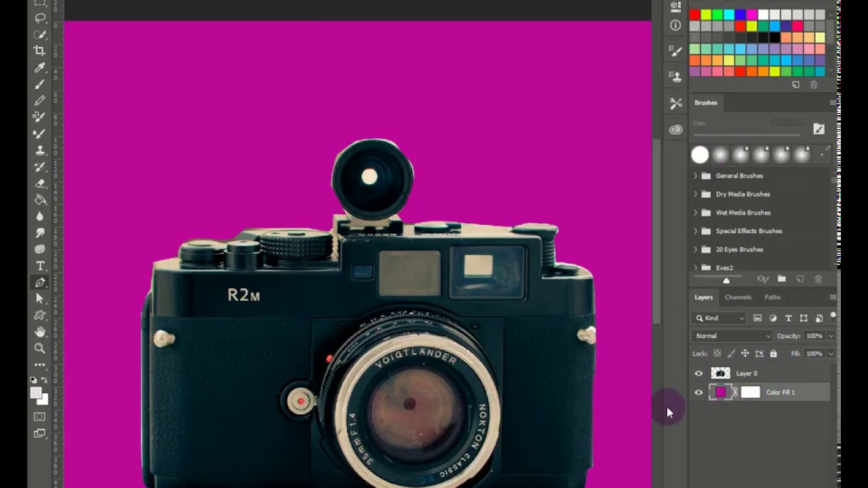This screenshot has width=868, height=488.
Task: Pick the cyan swatch in top row
Action: coord(729,15)
